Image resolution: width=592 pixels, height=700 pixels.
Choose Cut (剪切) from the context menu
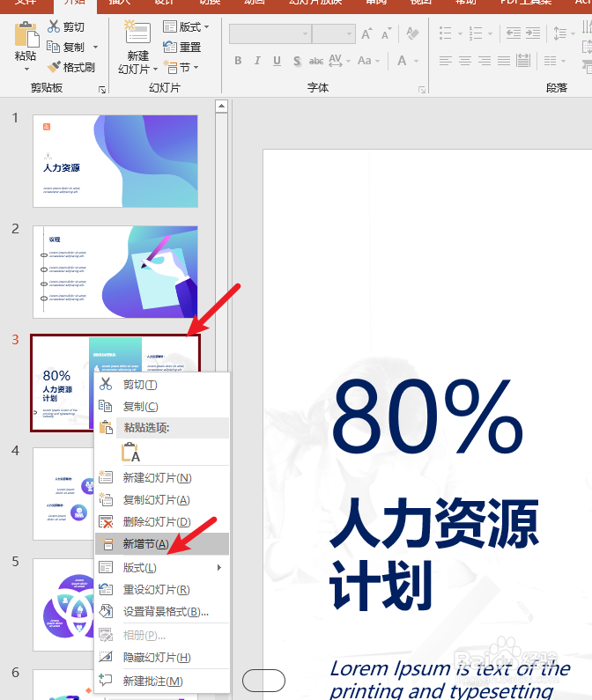pos(162,384)
